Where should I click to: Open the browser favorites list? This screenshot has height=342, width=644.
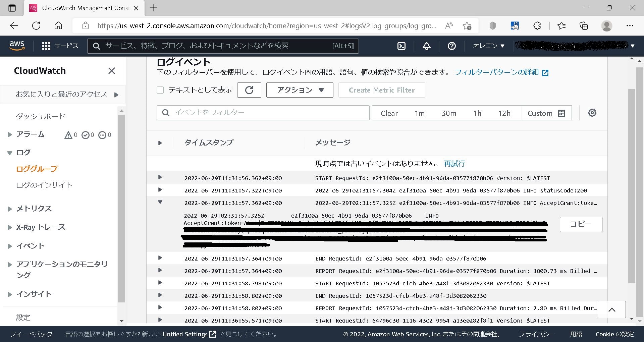point(561,25)
